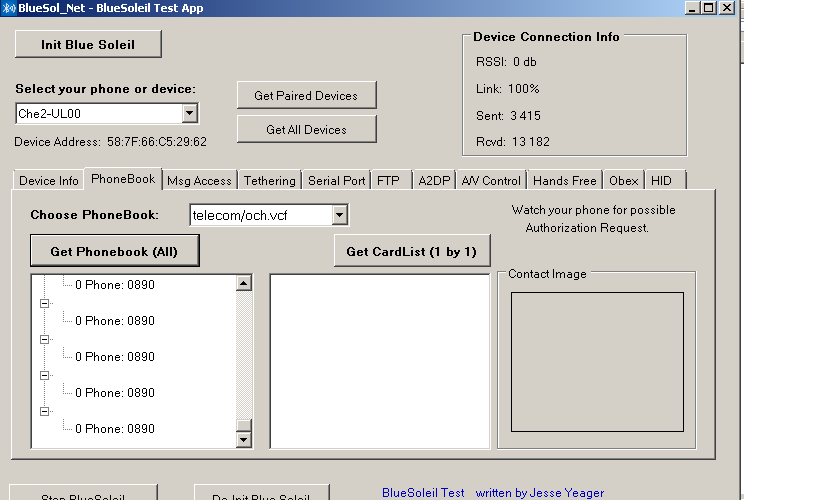This screenshot has width=819, height=500.
Task: Click Get CardList (1 by 1) button
Action: pyautogui.click(x=411, y=251)
